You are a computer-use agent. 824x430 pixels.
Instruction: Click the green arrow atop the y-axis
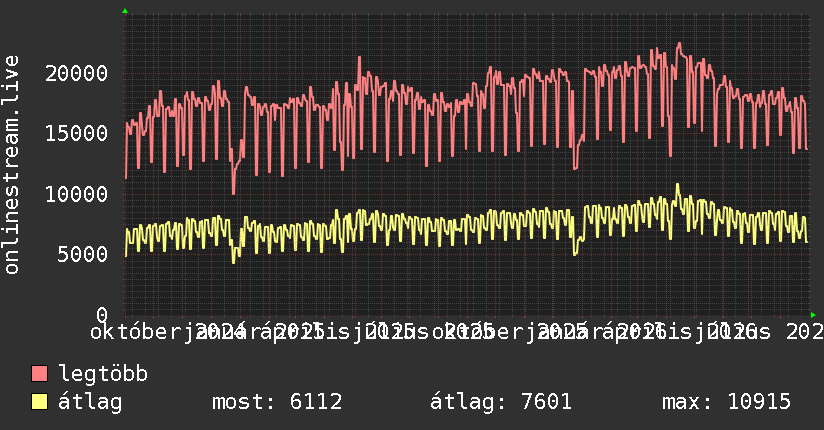point(125,11)
